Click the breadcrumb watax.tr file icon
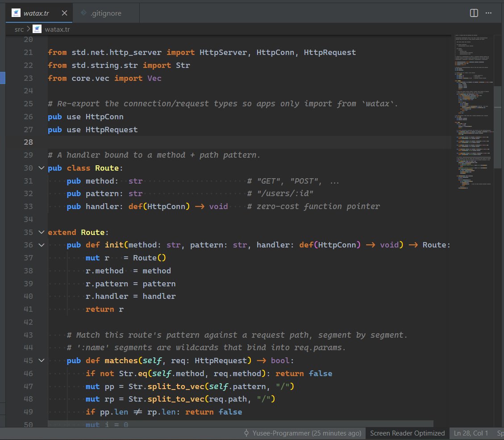Viewport: 504px width, 440px height. click(37, 29)
